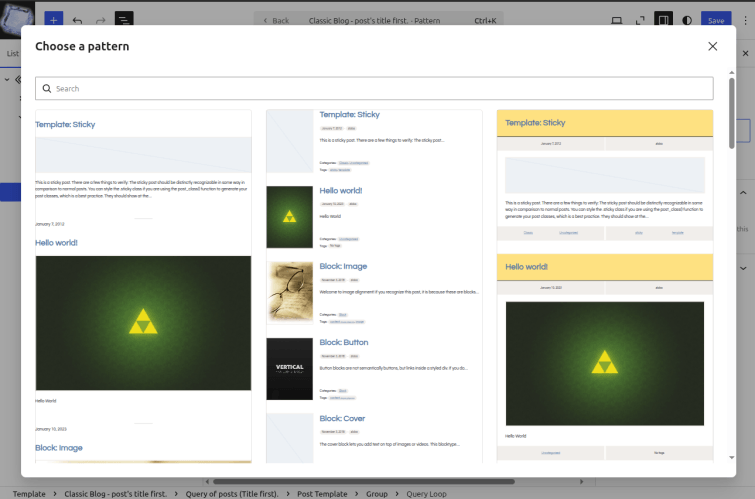This screenshot has width=755, height=499.
Task: Select Query of posts (Title first) breadcrumb
Action: (x=232, y=494)
